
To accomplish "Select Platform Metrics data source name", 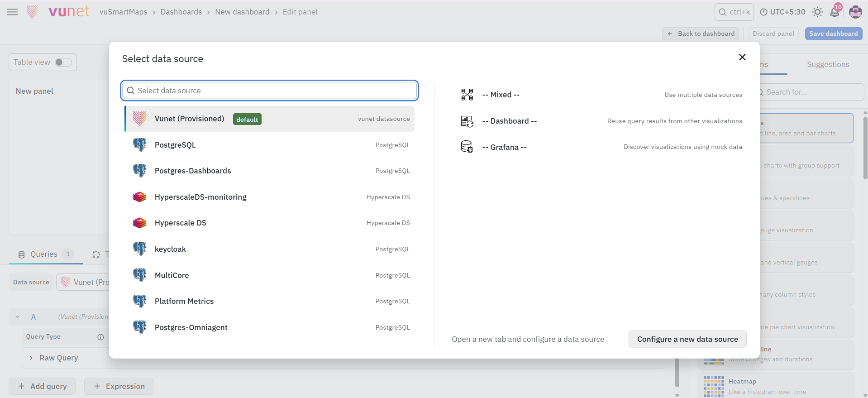I will coord(184,301).
